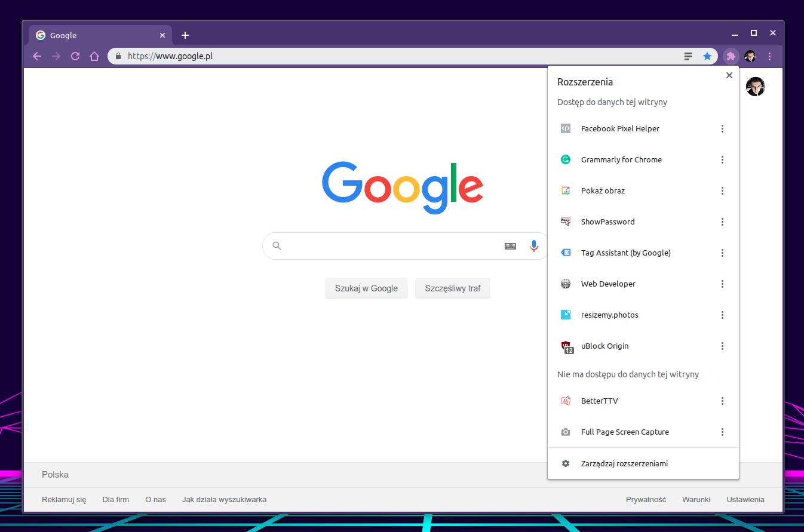
Task: Click the Google logo
Action: pyautogui.click(x=403, y=187)
